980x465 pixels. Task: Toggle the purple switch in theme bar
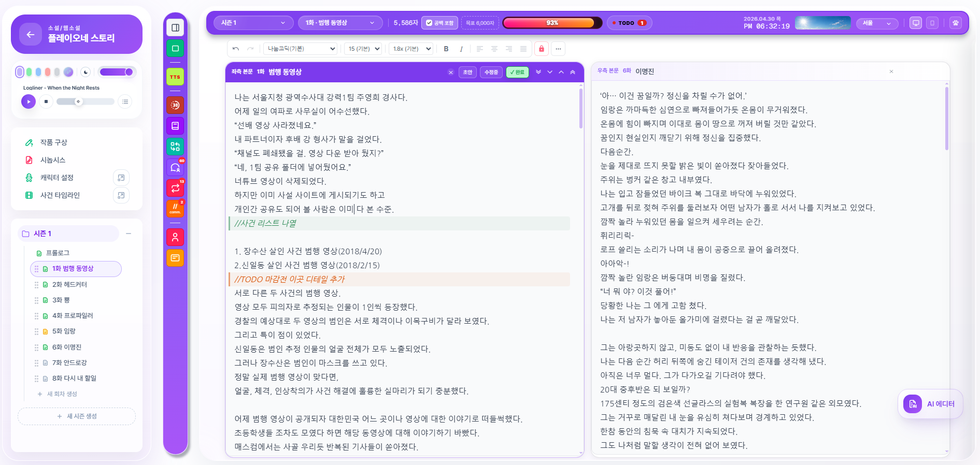pos(117,72)
